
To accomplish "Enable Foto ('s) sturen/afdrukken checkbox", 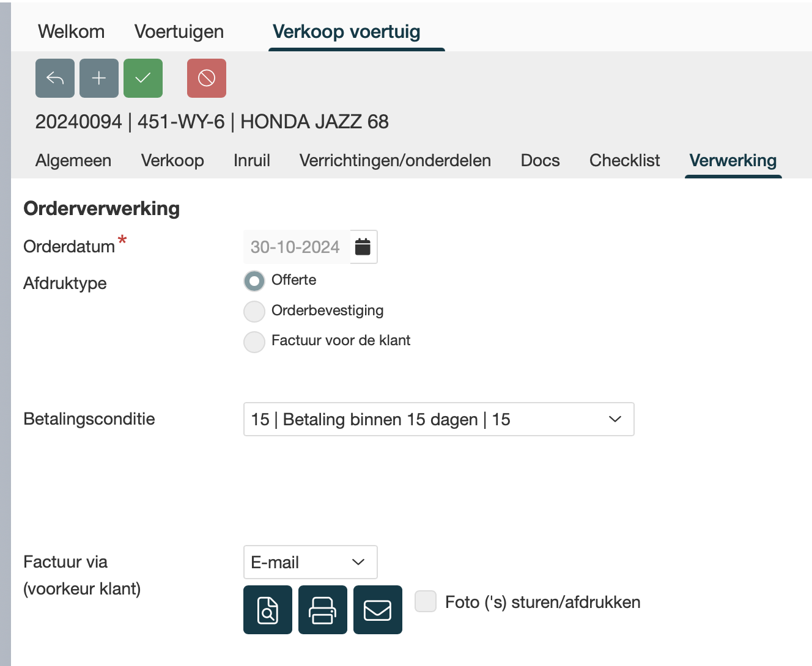I will coord(426,601).
